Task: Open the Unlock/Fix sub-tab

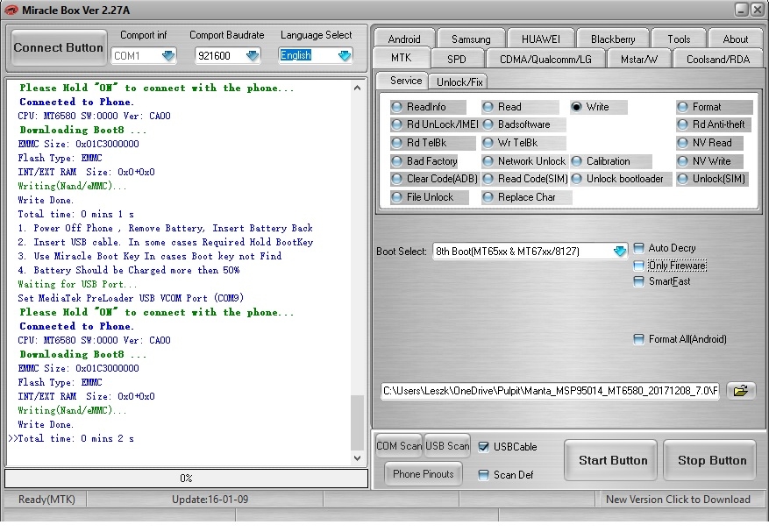Action: point(459,82)
